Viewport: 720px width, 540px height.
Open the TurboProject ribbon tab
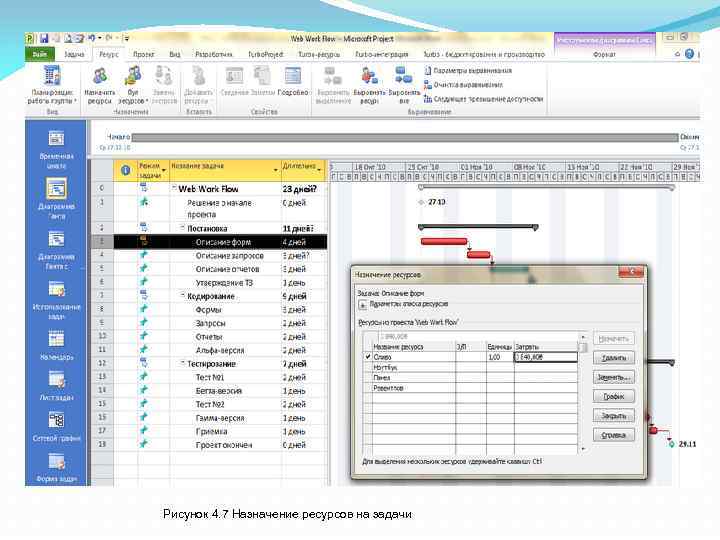(x=265, y=54)
